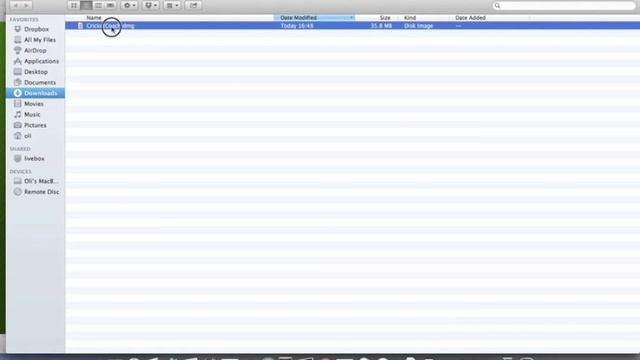This screenshot has height=360, width=640.
Task: Open Pictures folder from sidebar
Action: click(x=35, y=125)
